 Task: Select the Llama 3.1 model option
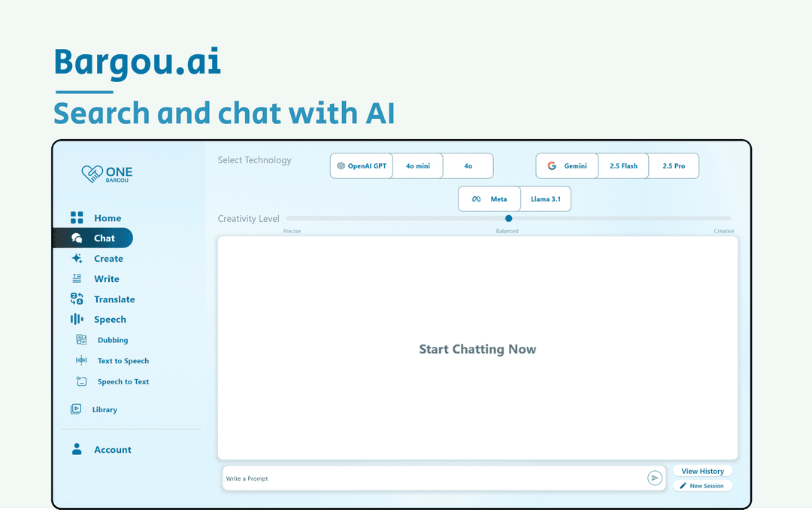point(545,199)
